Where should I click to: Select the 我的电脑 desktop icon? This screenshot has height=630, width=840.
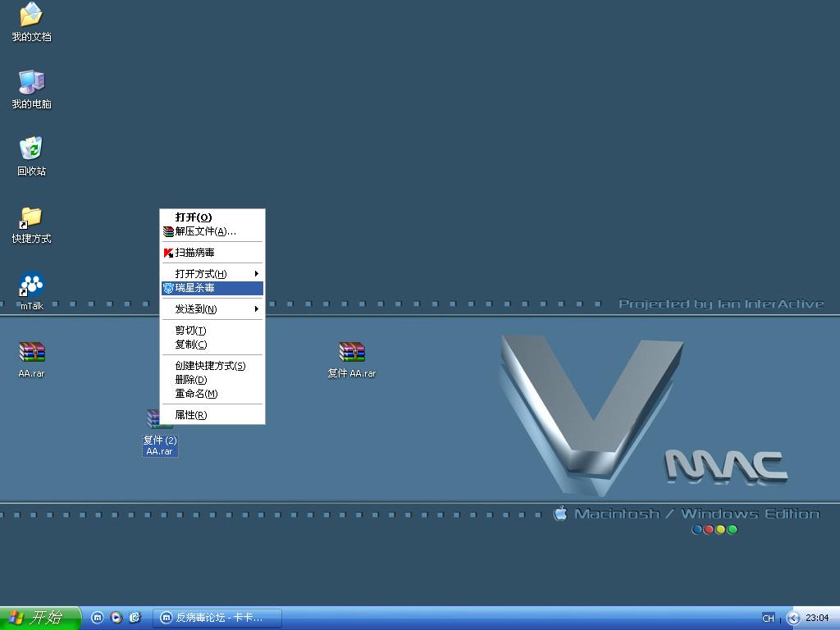pos(31,89)
